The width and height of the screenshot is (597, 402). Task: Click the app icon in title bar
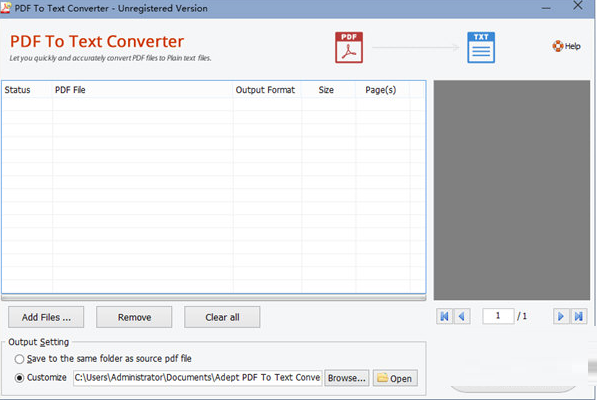[x=6, y=8]
